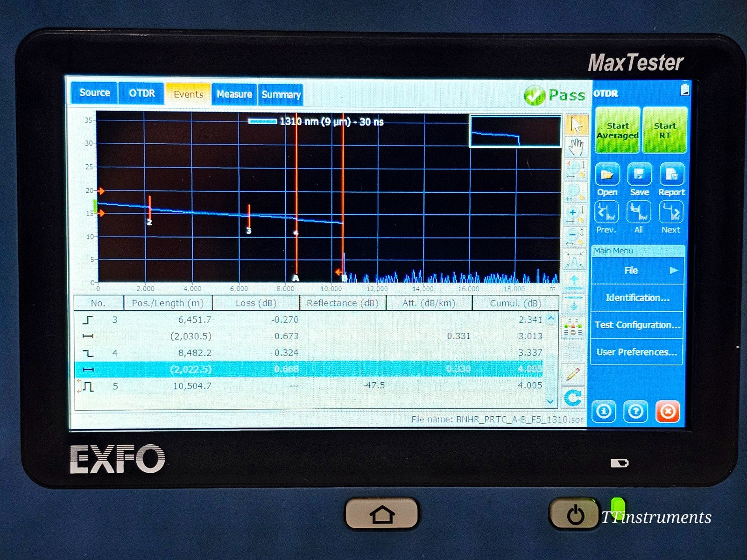Open the Summary tab
Viewport: 747px width, 560px height.
click(281, 95)
